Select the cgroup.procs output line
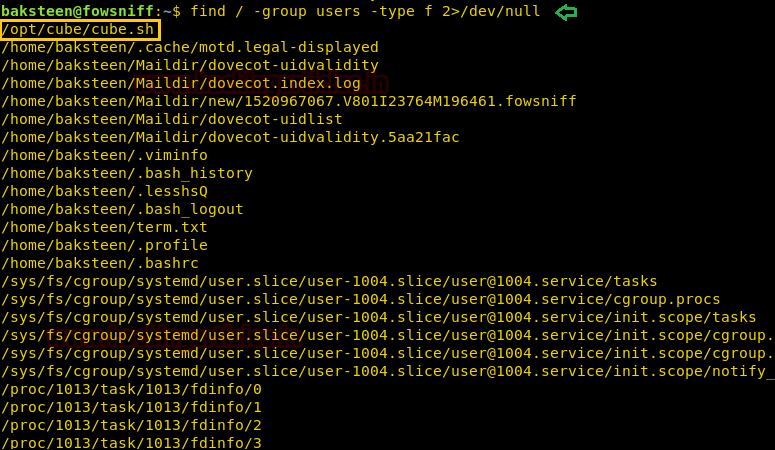Image resolution: width=775 pixels, height=450 pixels. coord(361,299)
